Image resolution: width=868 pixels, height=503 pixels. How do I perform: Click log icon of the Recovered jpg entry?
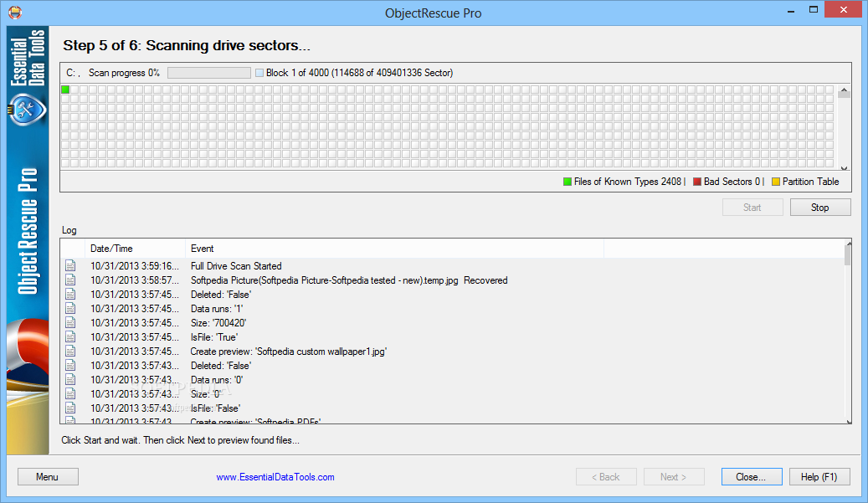point(70,280)
